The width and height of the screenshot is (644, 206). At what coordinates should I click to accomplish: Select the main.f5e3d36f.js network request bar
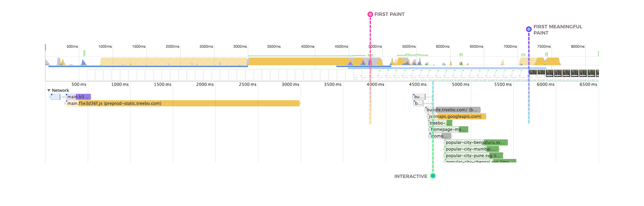click(x=182, y=103)
